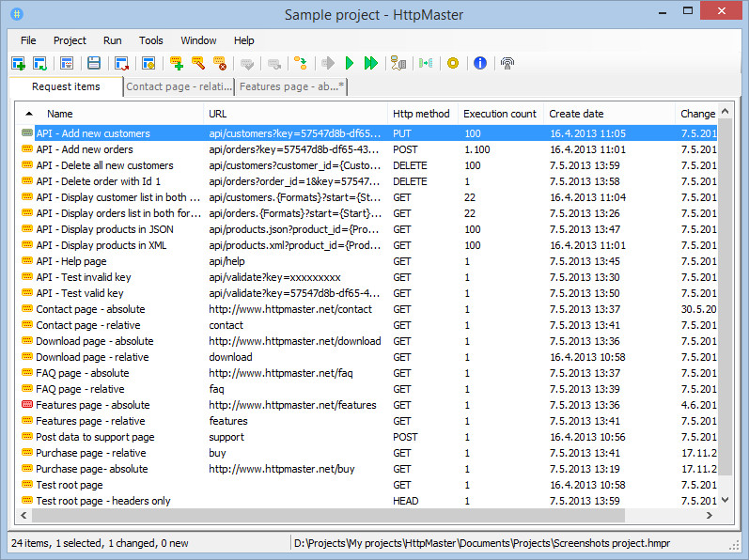Click the HttpMaster app icon in title bar
Screen dimensions: 749x560
coord(17,14)
